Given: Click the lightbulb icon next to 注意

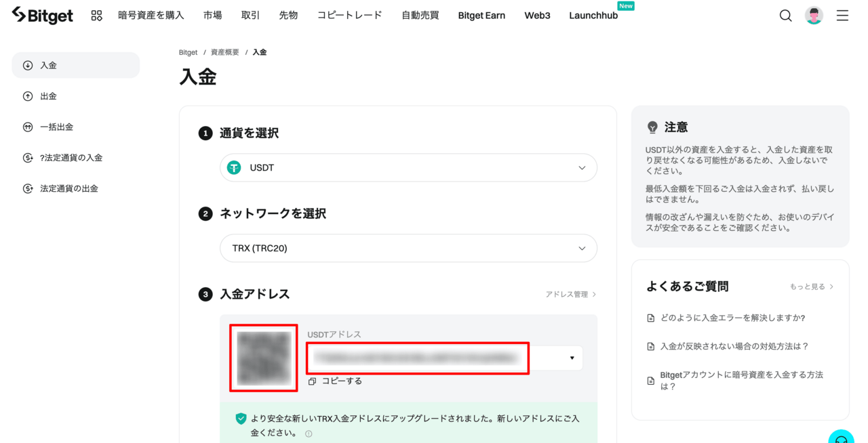Looking at the screenshot, I should pos(652,127).
